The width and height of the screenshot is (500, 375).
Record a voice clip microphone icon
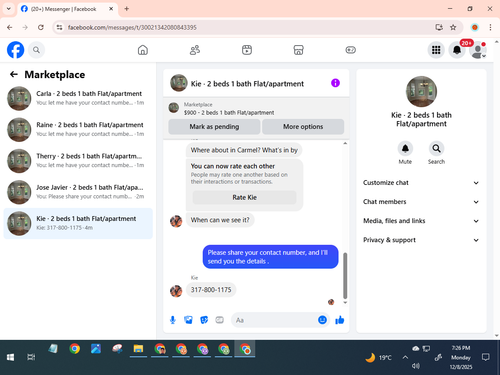click(173, 320)
